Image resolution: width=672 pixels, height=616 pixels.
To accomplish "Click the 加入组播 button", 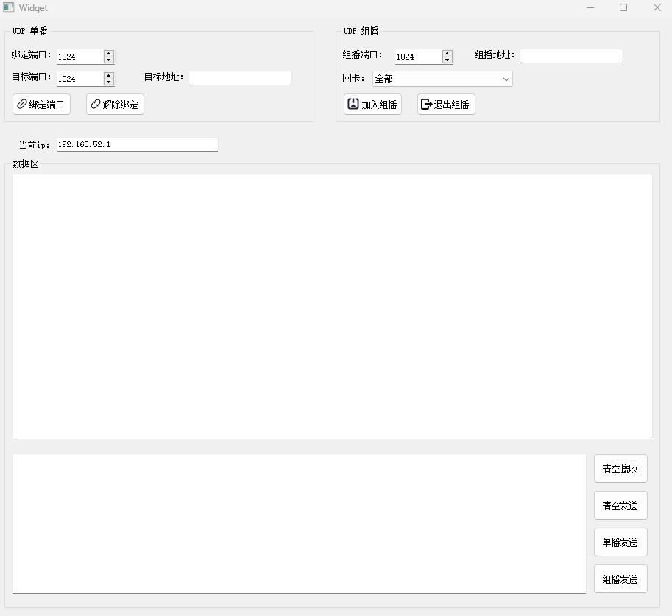I will coord(372,105).
